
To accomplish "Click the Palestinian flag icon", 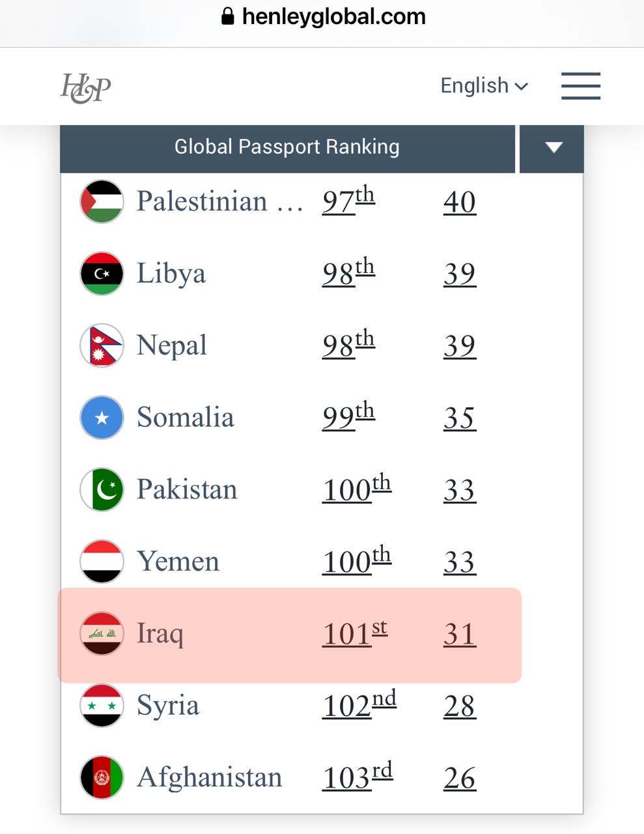I will [102, 201].
